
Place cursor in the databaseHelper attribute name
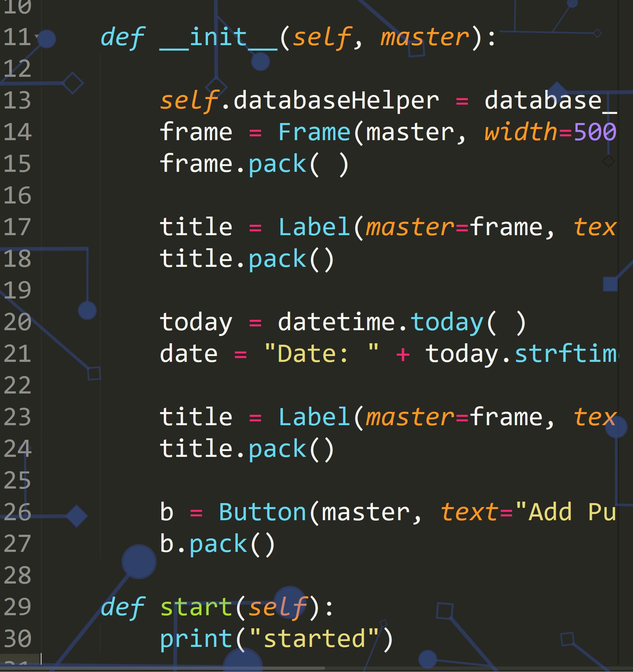pos(336,101)
